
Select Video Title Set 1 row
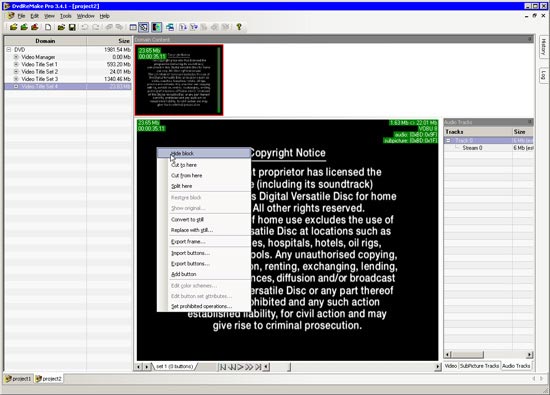click(68, 64)
